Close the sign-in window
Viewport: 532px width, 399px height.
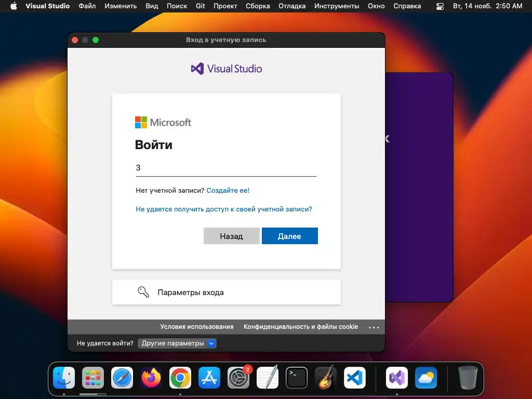(75, 40)
